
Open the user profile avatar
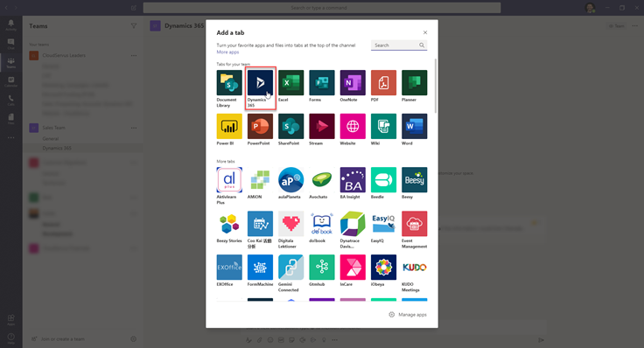pyautogui.click(x=591, y=8)
